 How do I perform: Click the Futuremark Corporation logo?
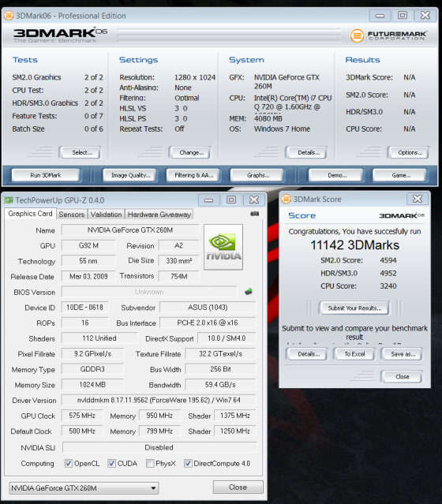click(388, 35)
